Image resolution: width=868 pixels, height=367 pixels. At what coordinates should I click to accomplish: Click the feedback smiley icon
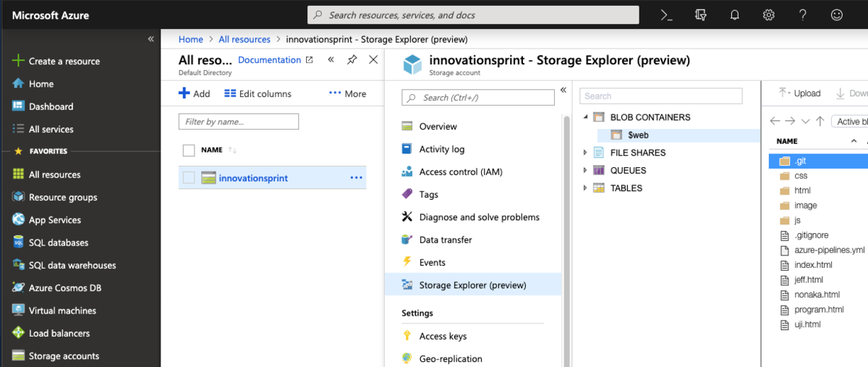pos(837,15)
